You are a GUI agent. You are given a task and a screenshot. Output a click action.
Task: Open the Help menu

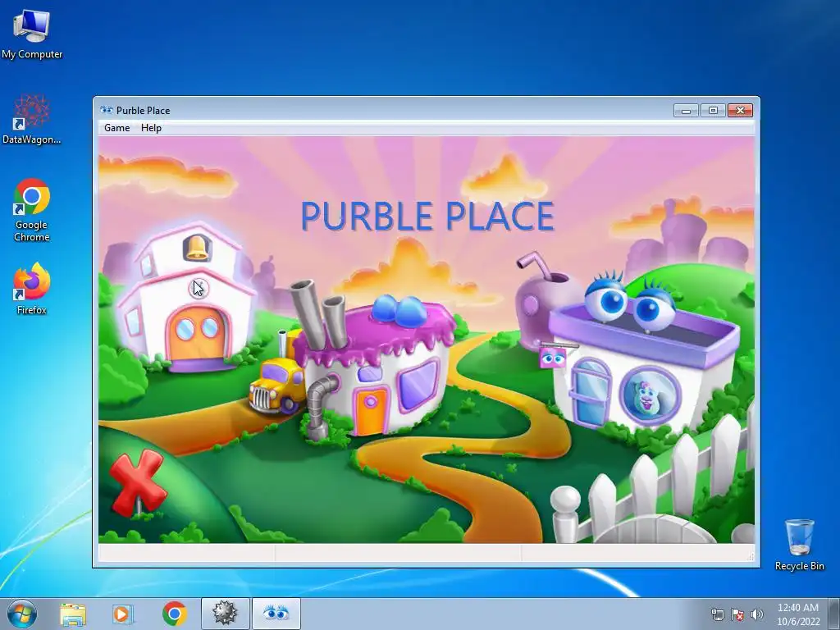coord(151,127)
